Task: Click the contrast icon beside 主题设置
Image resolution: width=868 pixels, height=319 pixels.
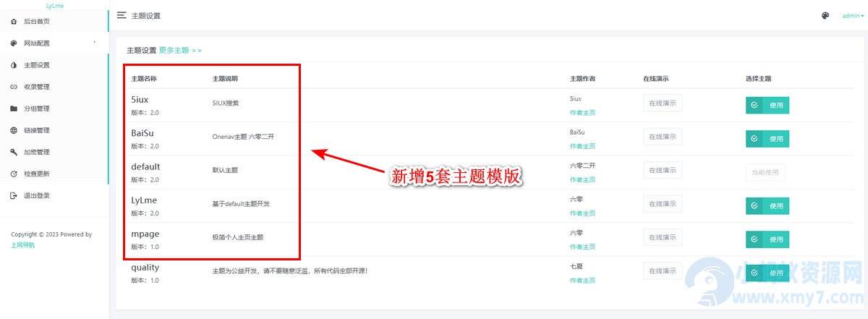Action: (14, 65)
